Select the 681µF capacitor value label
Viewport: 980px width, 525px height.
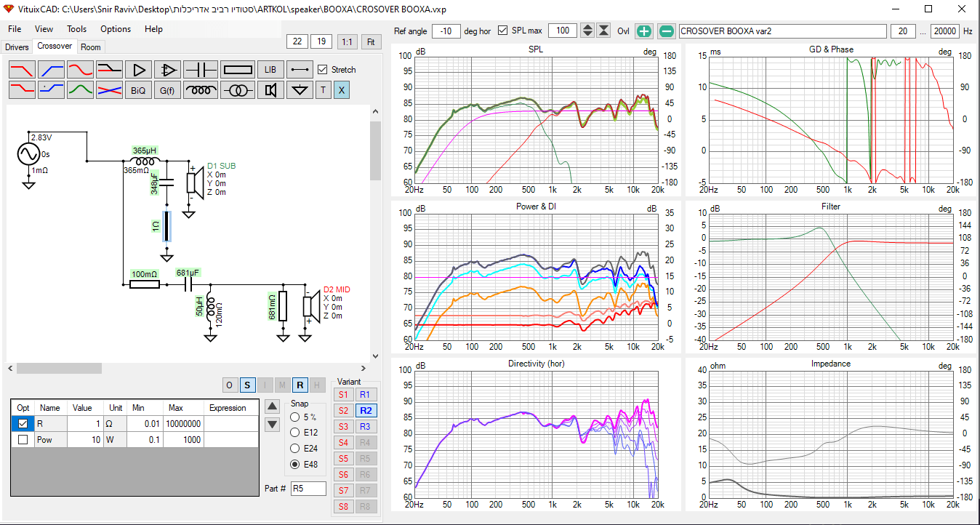188,273
